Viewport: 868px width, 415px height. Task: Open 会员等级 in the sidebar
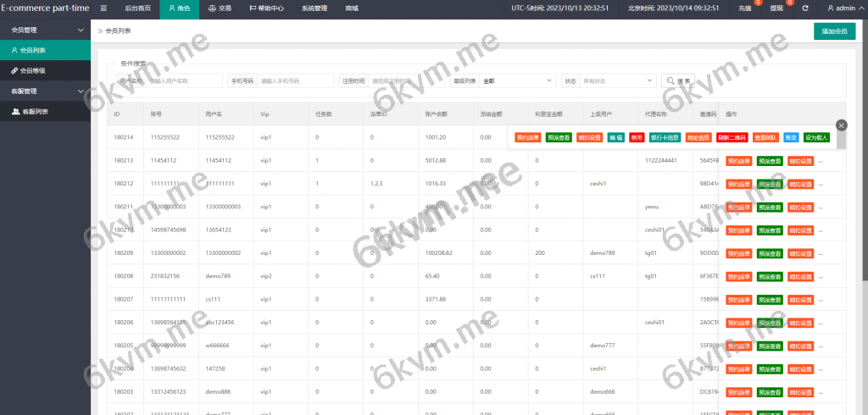pyautogui.click(x=46, y=71)
